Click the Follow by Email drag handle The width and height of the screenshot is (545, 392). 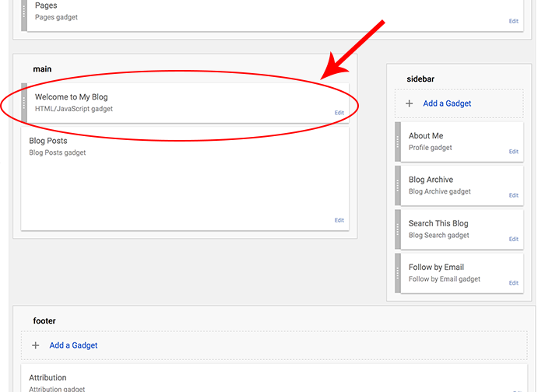tap(399, 272)
